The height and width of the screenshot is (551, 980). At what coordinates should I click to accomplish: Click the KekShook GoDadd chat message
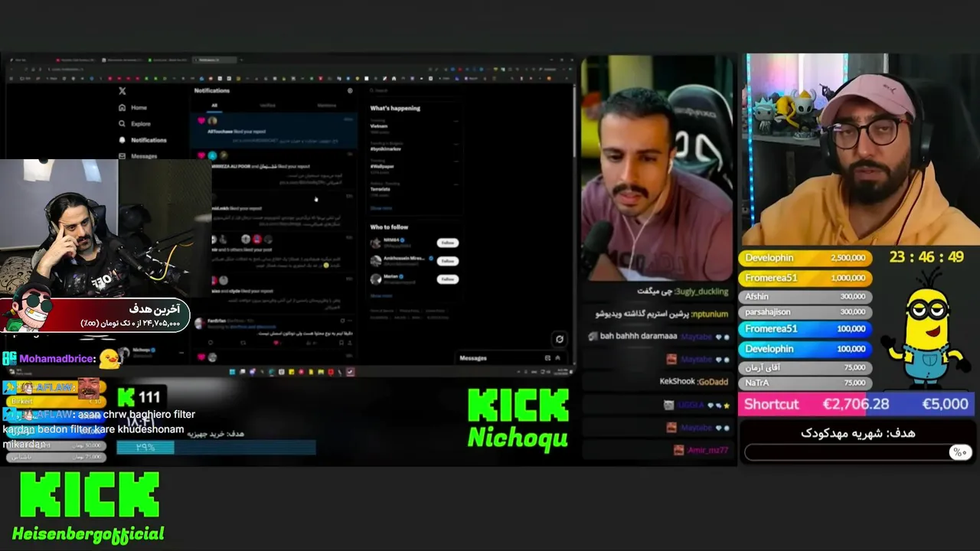point(694,381)
